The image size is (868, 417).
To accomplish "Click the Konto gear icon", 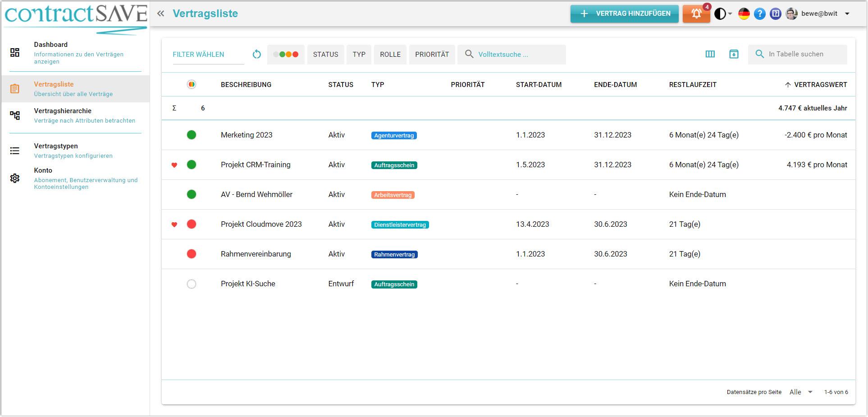I will [15, 178].
